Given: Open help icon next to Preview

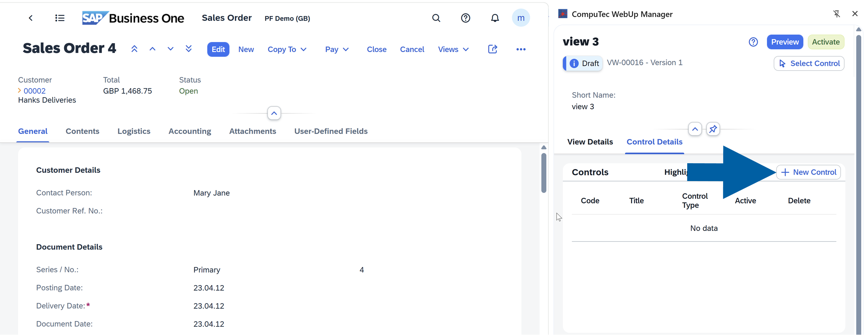Looking at the screenshot, I should point(753,42).
